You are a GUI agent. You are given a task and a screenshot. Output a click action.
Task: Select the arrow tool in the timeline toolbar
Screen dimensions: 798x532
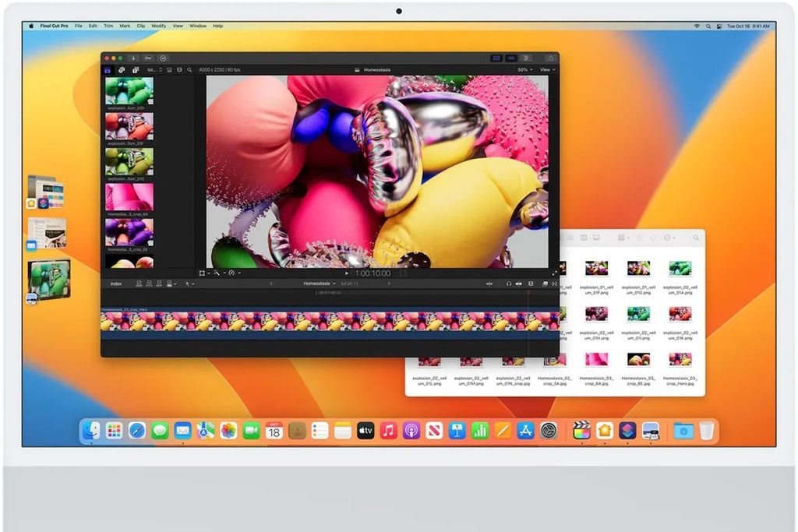[186, 283]
